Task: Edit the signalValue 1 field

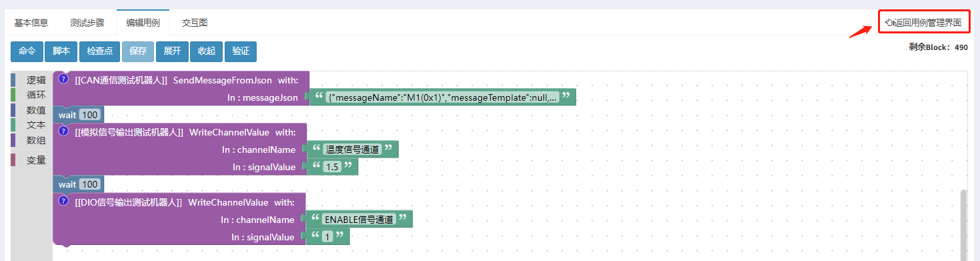Action: click(x=327, y=236)
